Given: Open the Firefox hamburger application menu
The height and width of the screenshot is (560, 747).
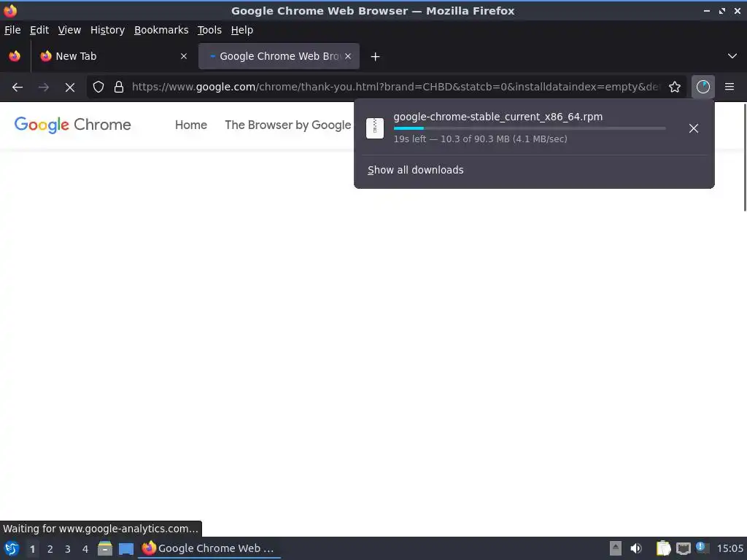Looking at the screenshot, I should 729,87.
